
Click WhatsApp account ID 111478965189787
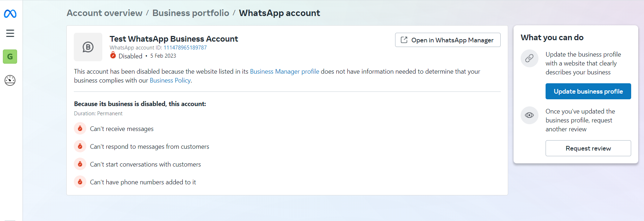click(x=185, y=48)
